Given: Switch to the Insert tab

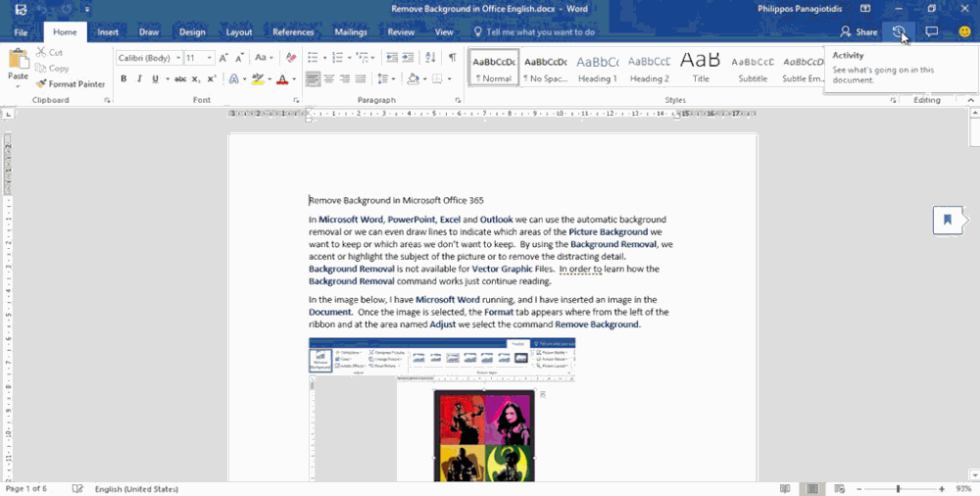Looking at the screenshot, I should [x=108, y=32].
